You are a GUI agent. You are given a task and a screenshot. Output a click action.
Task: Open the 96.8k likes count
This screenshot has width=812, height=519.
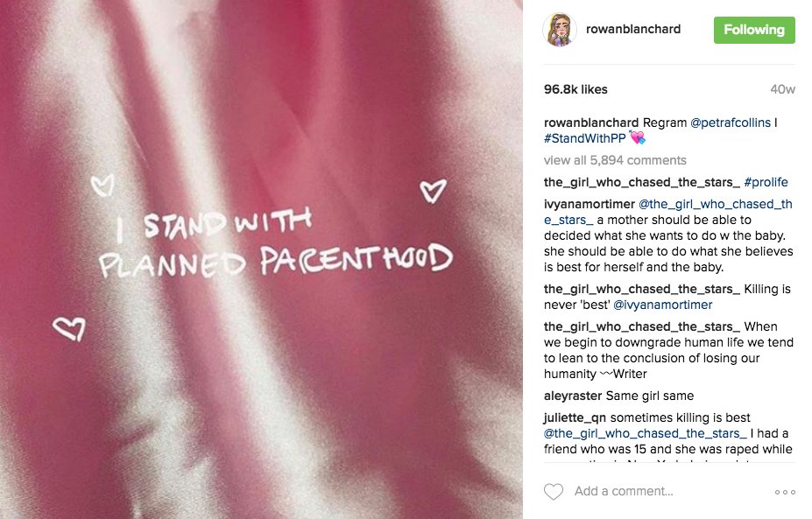pyautogui.click(x=575, y=89)
